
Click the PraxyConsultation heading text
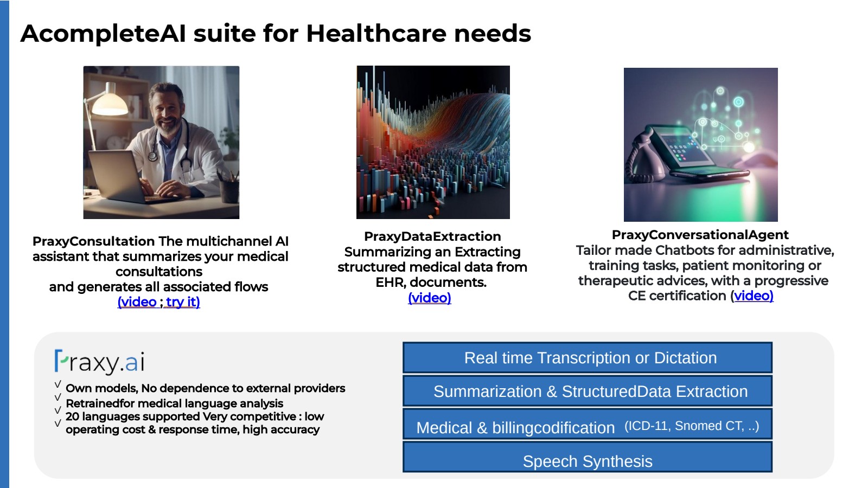click(94, 241)
